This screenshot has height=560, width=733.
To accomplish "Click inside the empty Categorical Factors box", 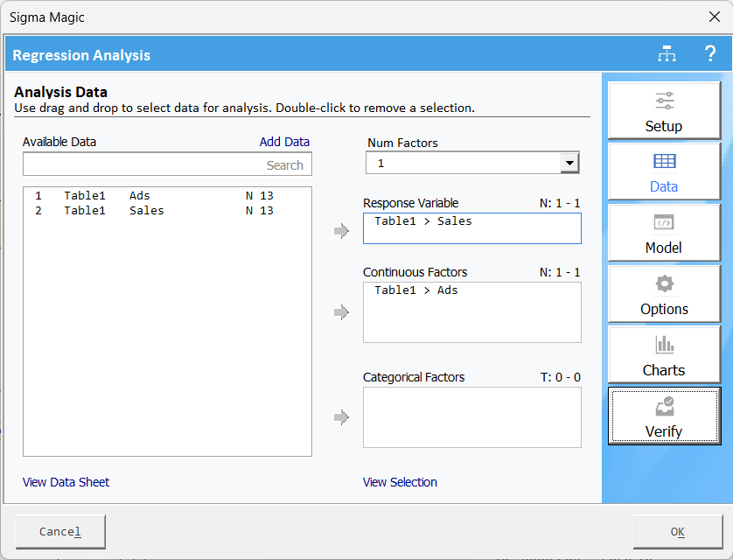I will coord(472,417).
